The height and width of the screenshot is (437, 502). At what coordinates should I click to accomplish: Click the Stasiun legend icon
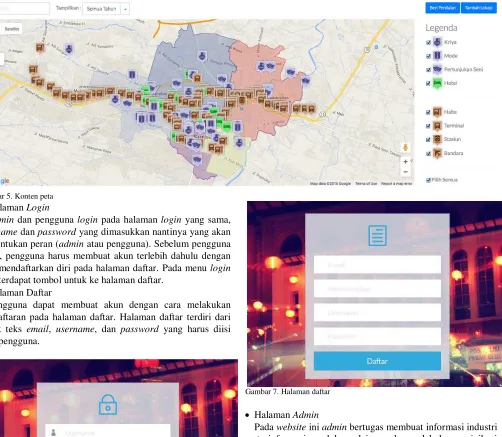(x=437, y=139)
